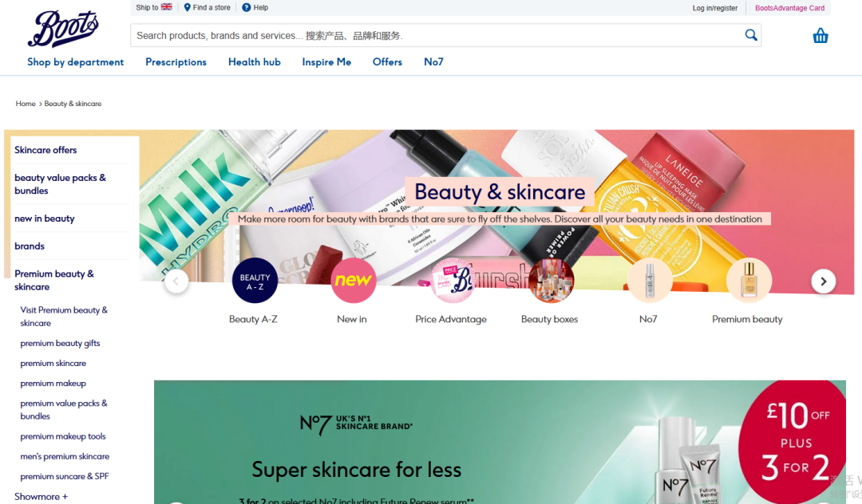Click the Price Advantage text label
This screenshot has height=504, width=862.
(451, 319)
